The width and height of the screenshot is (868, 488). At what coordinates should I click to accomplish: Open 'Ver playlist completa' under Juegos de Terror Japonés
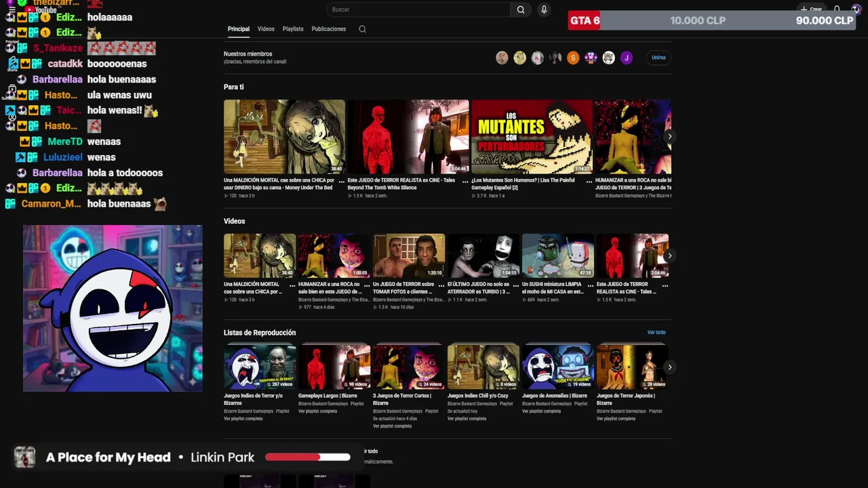(616, 419)
